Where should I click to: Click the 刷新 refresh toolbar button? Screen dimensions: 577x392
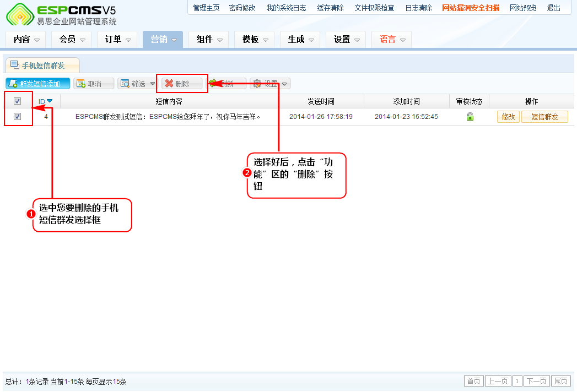coord(227,84)
